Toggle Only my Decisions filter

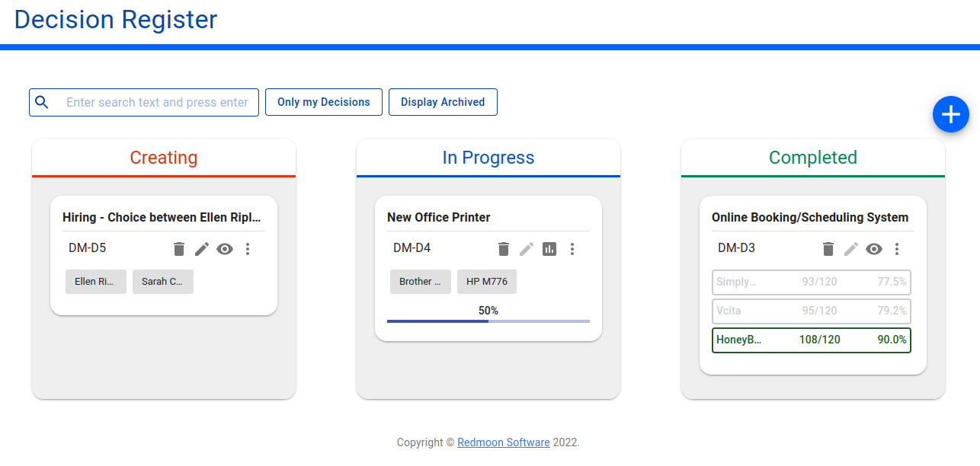click(324, 102)
